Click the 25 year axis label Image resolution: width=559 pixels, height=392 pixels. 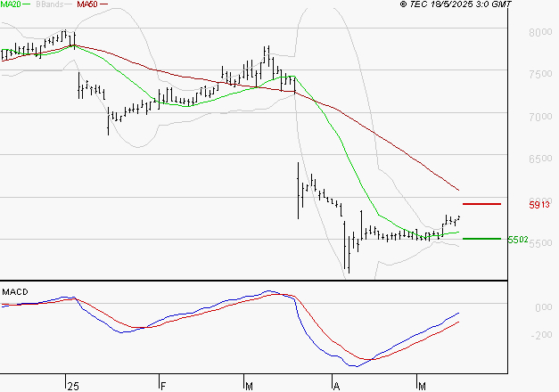[73, 387]
